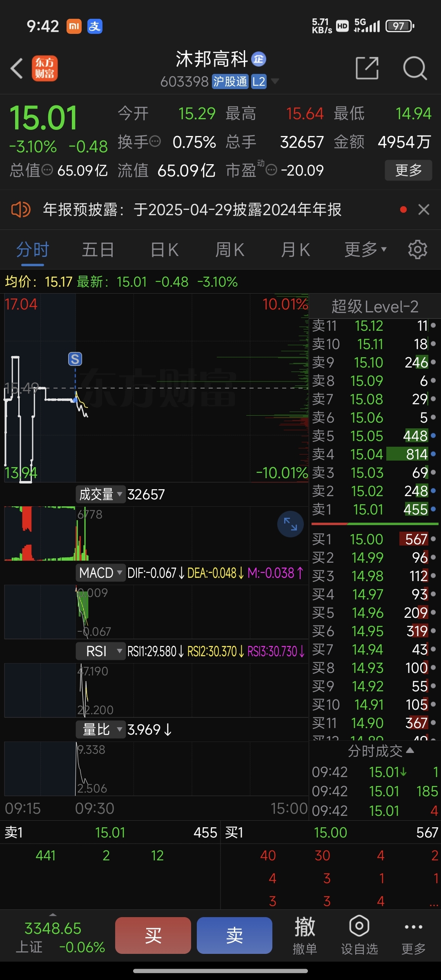441x980 pixels.
Task: Open 成交量 indicator dropdown
Action: click(x=100, y=494)
